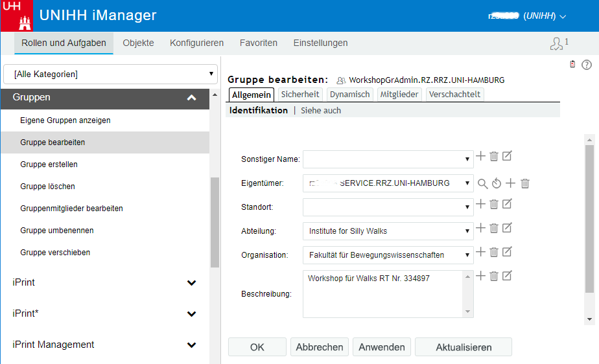The height and width of the screenshot is (364, 599).
Task: Delete the Organisation value
Action: point(494,252)
